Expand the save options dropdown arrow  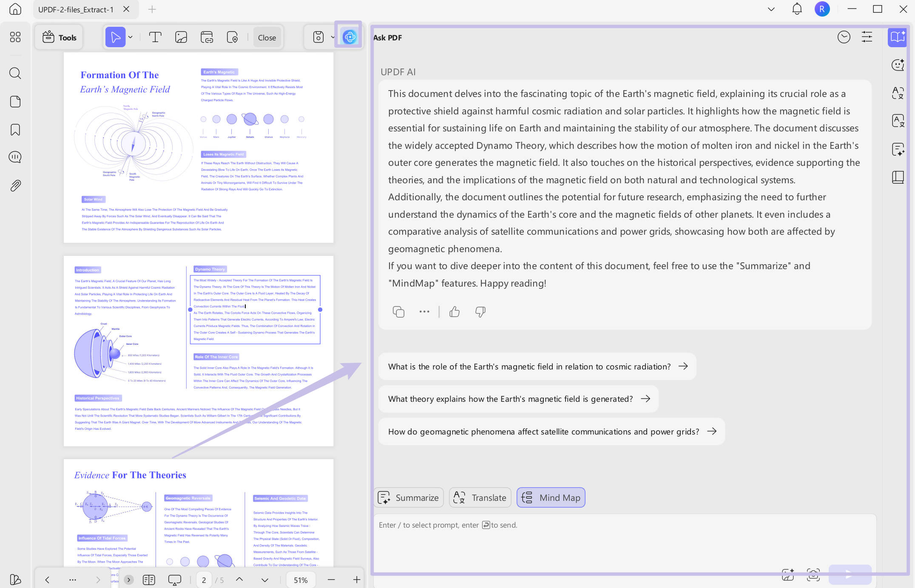click(332, 37)
